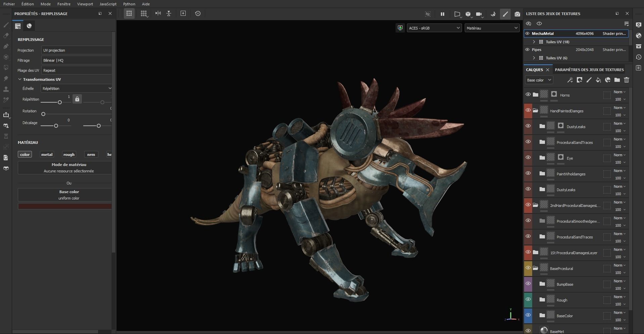
Task: Select the Projection tool in left toolbar
Action: (6, 46)
